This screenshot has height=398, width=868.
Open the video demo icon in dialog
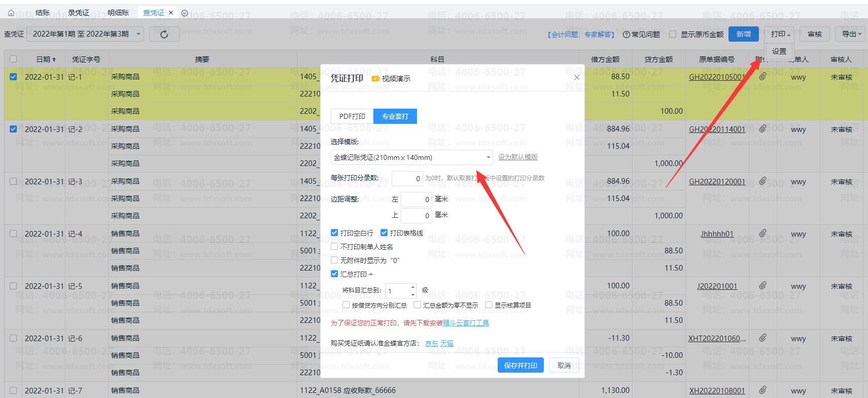(376, 79)
